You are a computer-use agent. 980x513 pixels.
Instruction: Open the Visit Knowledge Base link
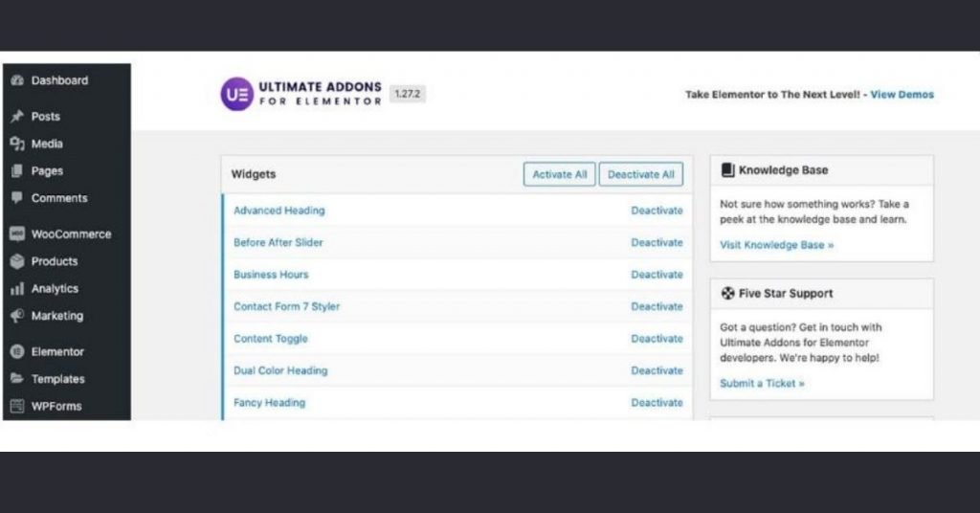point(777,245)
